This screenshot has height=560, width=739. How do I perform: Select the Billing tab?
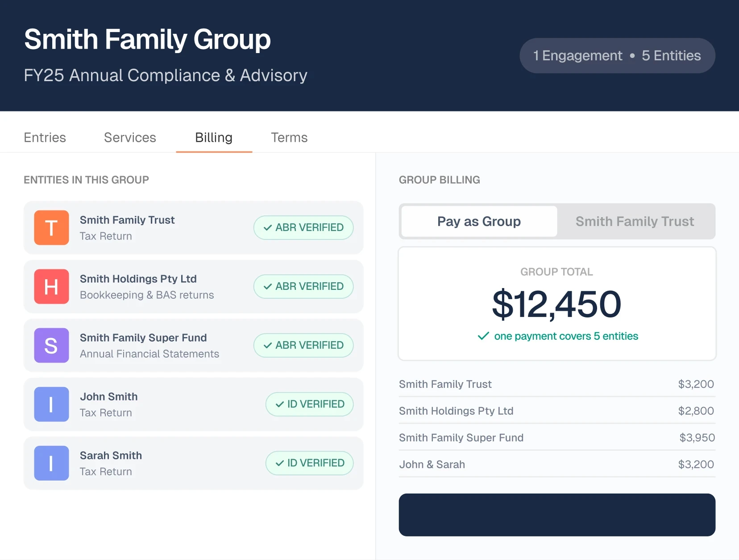pyautogui.click(x=214, y=138)
